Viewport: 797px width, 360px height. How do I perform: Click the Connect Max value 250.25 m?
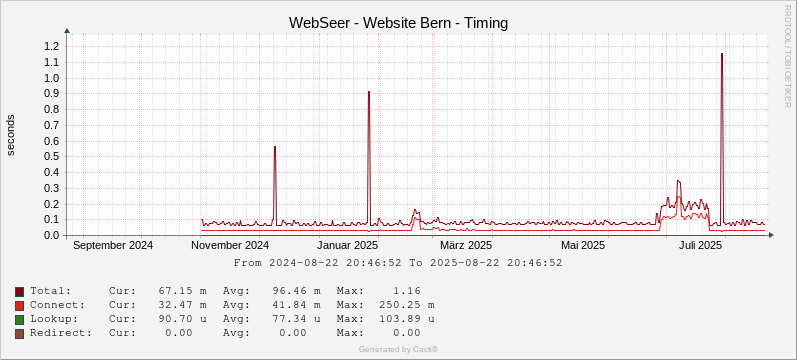407,306
